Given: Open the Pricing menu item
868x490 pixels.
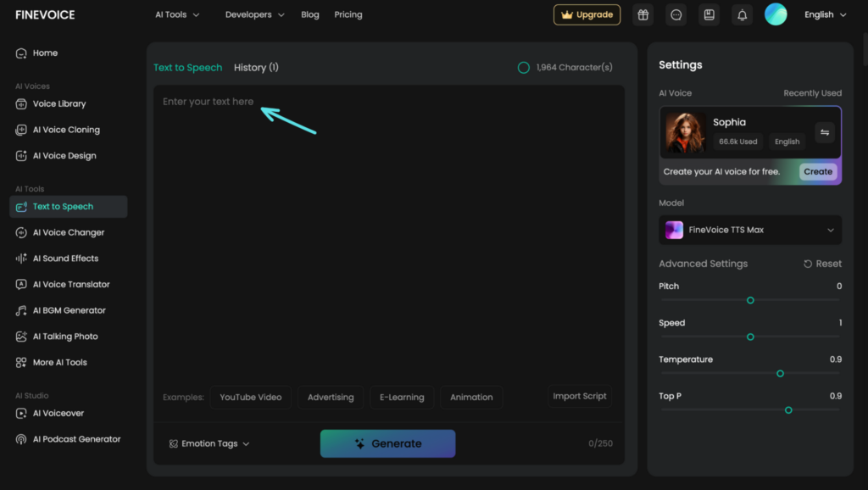Looking at the screenshot, I should point(348,14).
